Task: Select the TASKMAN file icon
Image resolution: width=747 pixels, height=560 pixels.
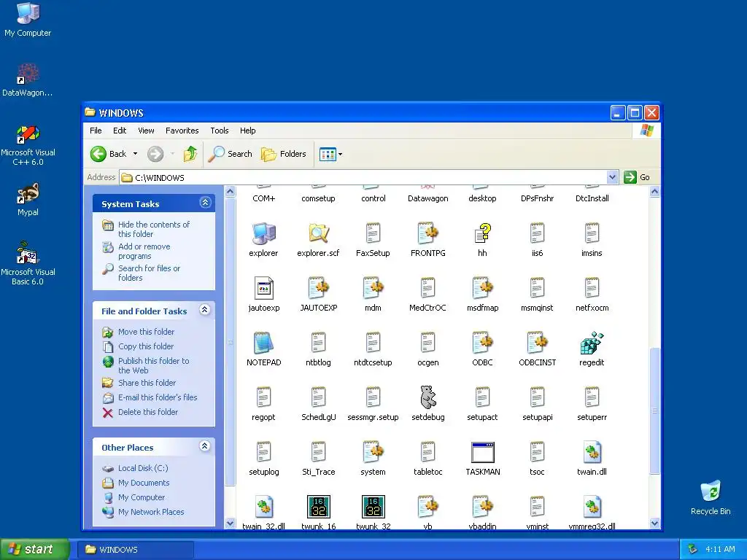Action: pos(483,452)
